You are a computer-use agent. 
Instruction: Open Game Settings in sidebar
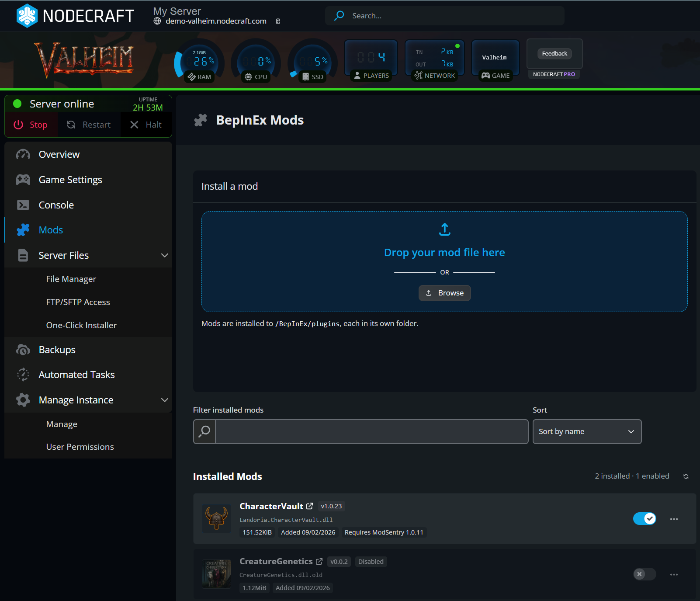pos(88,180)
